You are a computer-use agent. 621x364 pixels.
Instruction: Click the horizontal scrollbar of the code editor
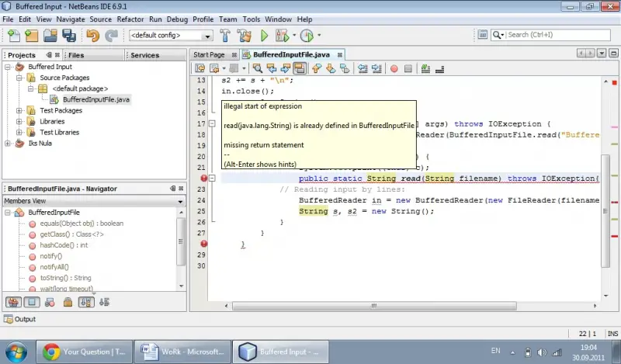[x=374, y=306]
